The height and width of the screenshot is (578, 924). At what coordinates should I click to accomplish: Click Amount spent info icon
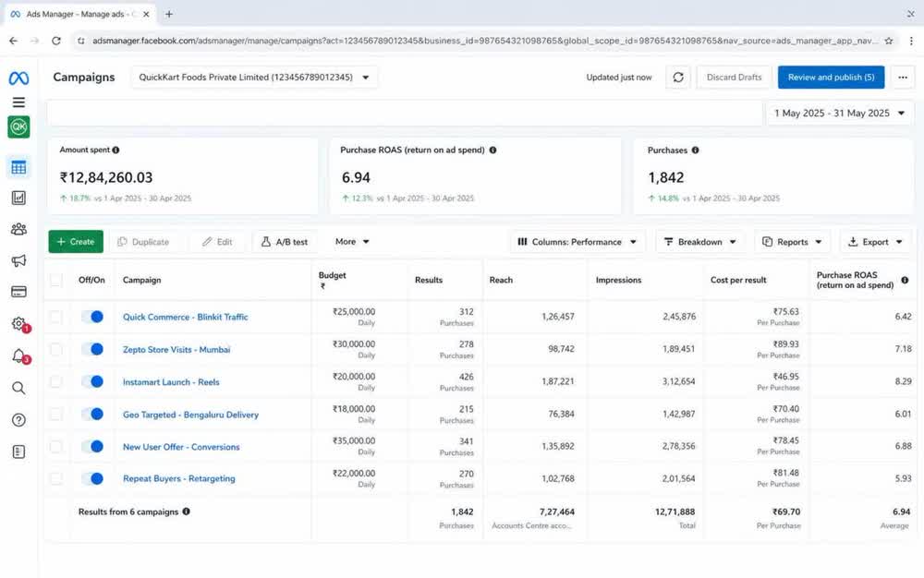click(x=116, y=151)
